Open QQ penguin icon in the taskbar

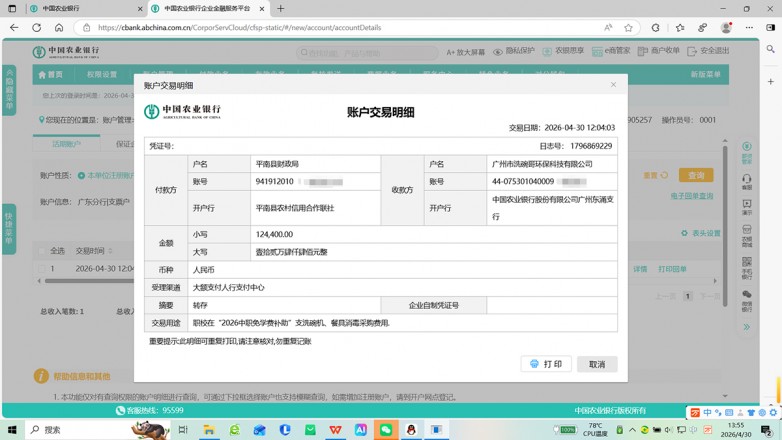[x=411, y=430]
